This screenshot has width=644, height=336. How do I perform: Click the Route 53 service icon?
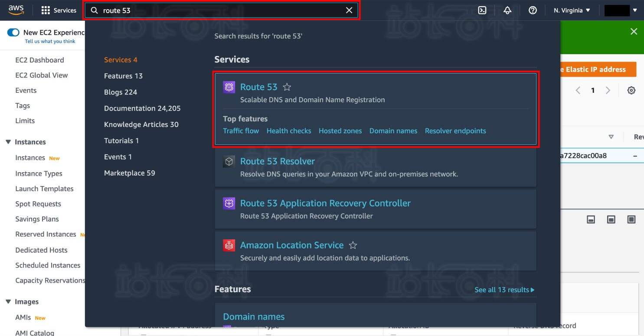coord(229,87)
